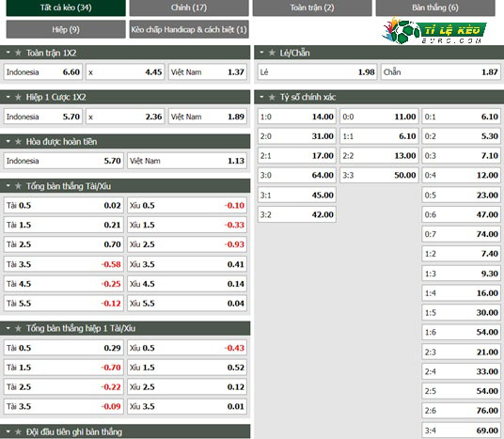Pick Indonesia at 6.60 full-time 1X2
The width and height of the screenshot is (504, 439).
(43, 72)
